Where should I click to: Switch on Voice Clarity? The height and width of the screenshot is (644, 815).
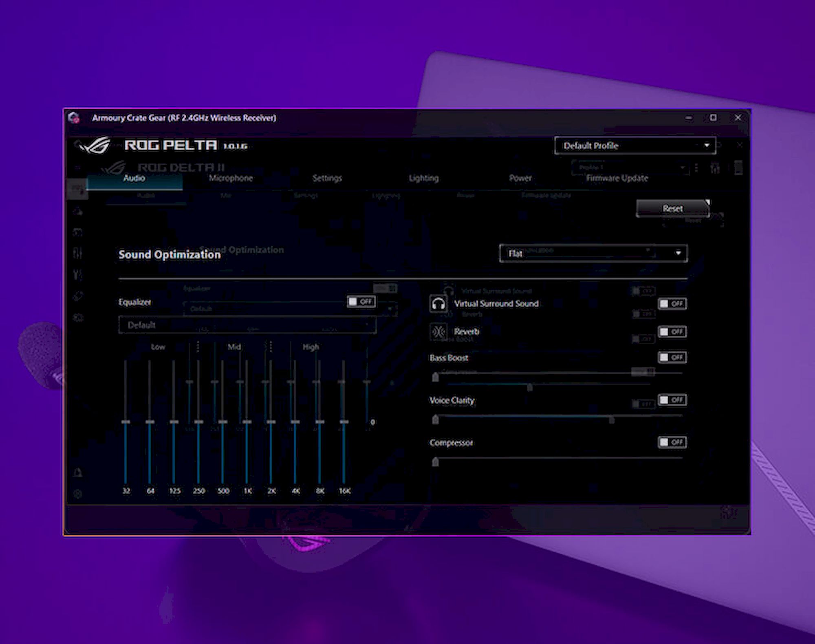[x=672, y=400]
